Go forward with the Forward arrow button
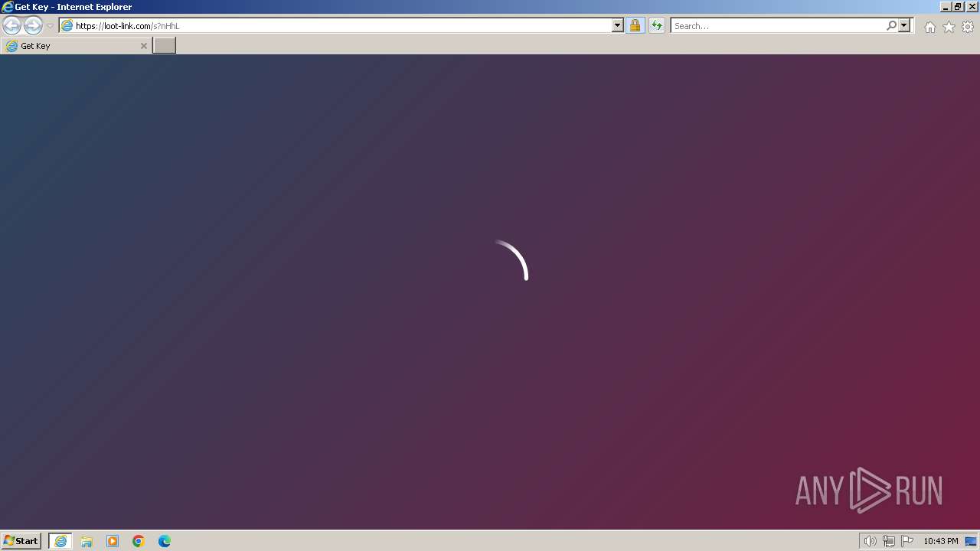Image resolution: width=980 pixels, height=551 pixels. pyautogui.click(x=33, y=25)
